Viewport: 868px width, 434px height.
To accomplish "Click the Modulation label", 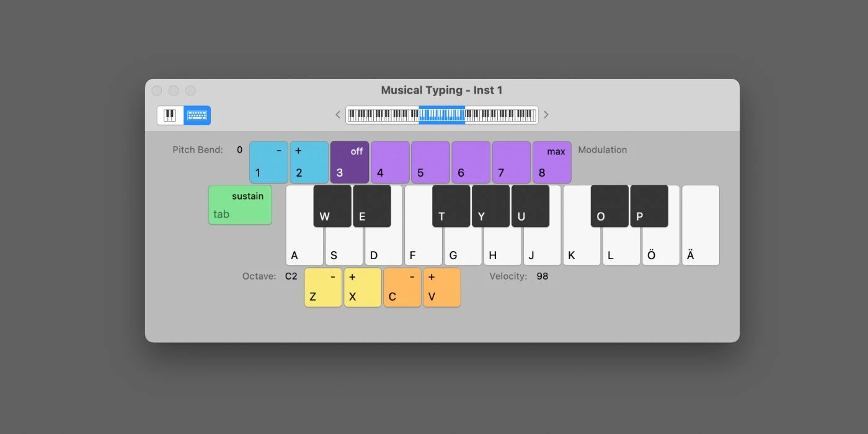I will (x=603, y=149).
